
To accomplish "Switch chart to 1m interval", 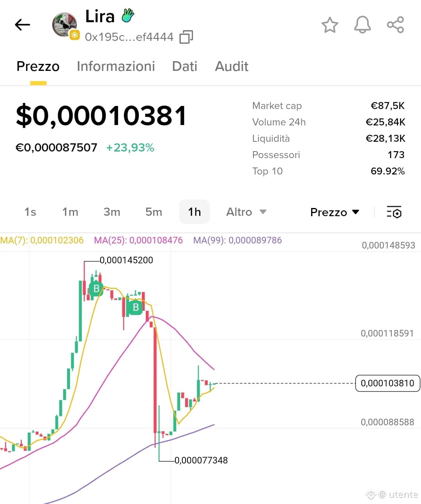I will click(70, 212).
